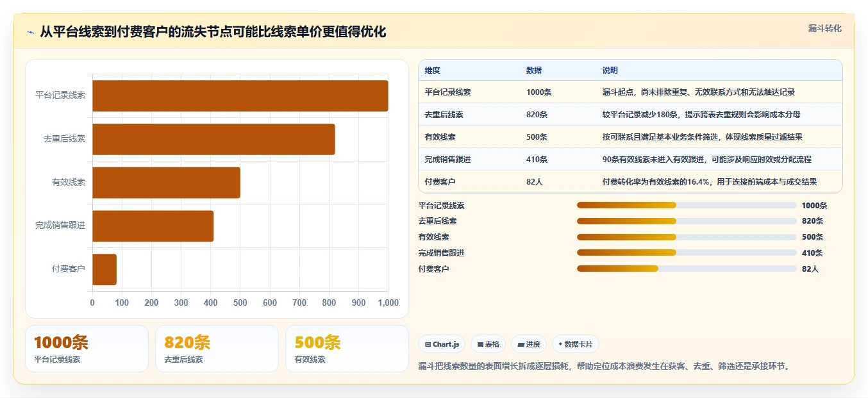The width and height of the screenshot is (868, 398).
Task: Click chart axis label 有效线索
Action: point(69,183)
